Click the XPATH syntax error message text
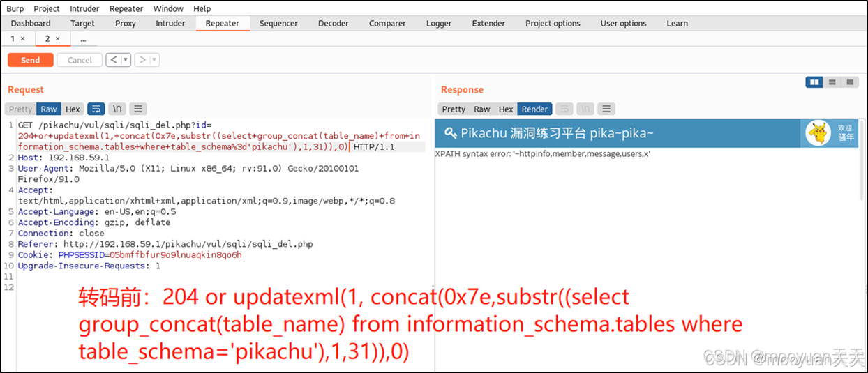The image size is (868, 373). pyautogui.click(x=543, y=153)
